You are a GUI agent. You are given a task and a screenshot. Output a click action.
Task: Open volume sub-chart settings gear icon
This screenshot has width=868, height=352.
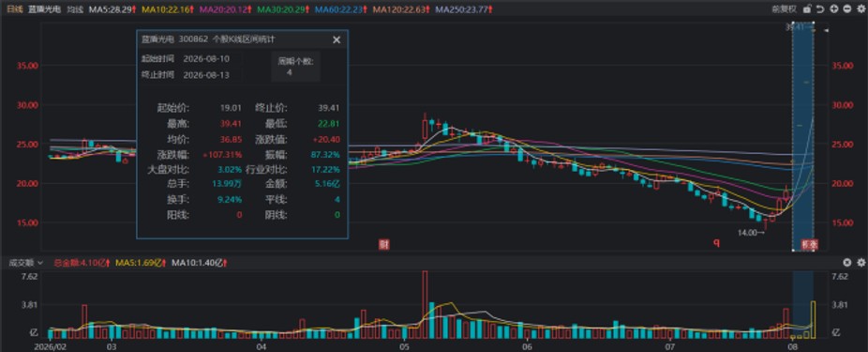[861, 263]
